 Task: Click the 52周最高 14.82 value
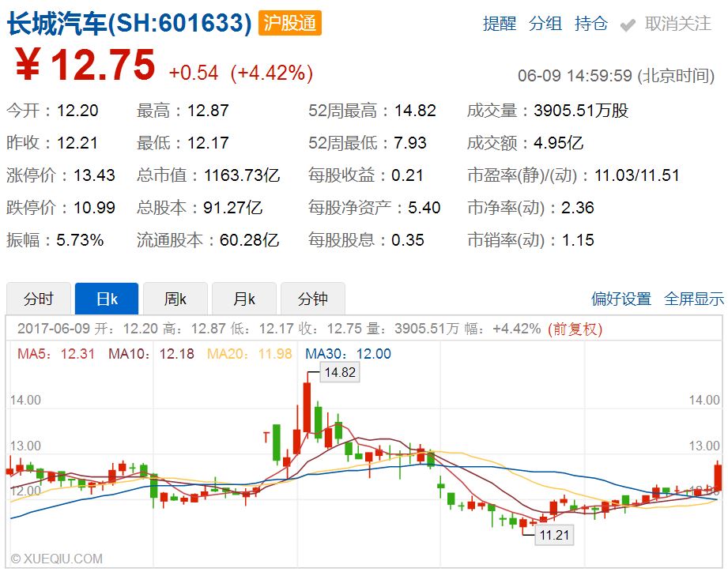[x=415, y=111]
